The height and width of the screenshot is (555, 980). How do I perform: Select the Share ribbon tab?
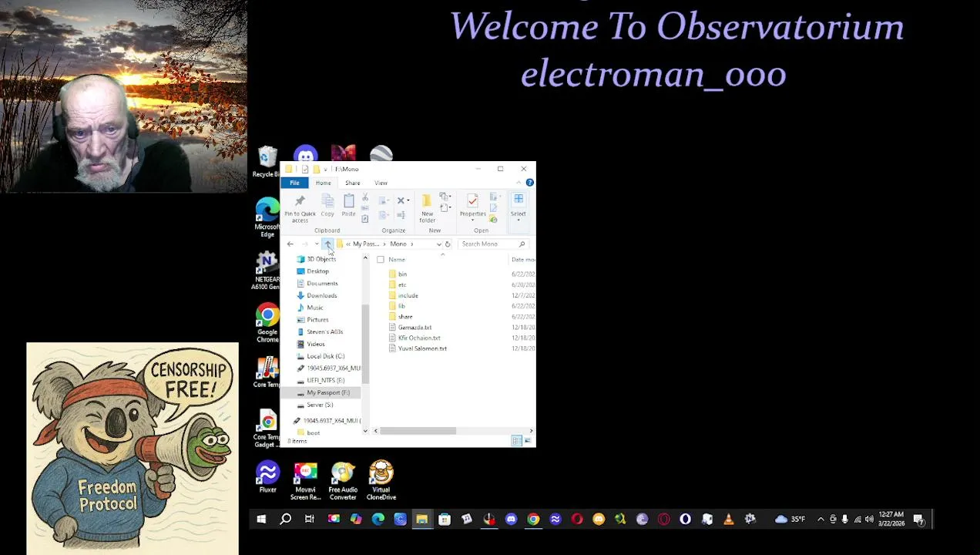point(352,183)
